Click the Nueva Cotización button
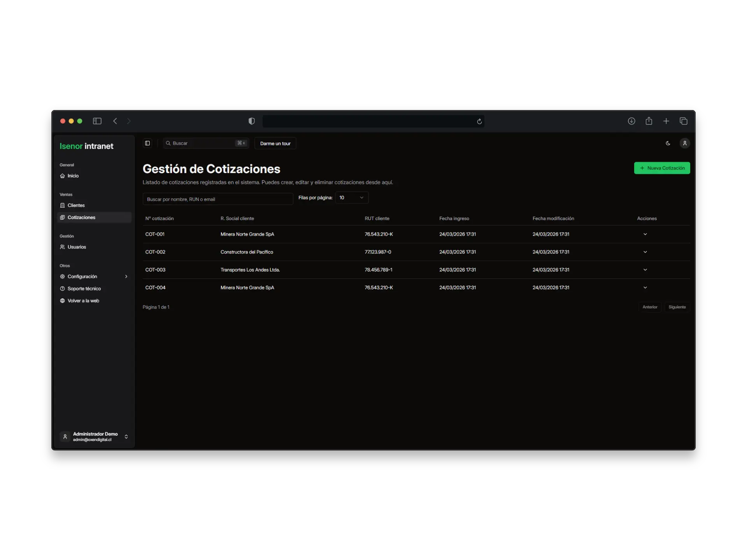This screenshot has width=747, height=560. point(662,168)
